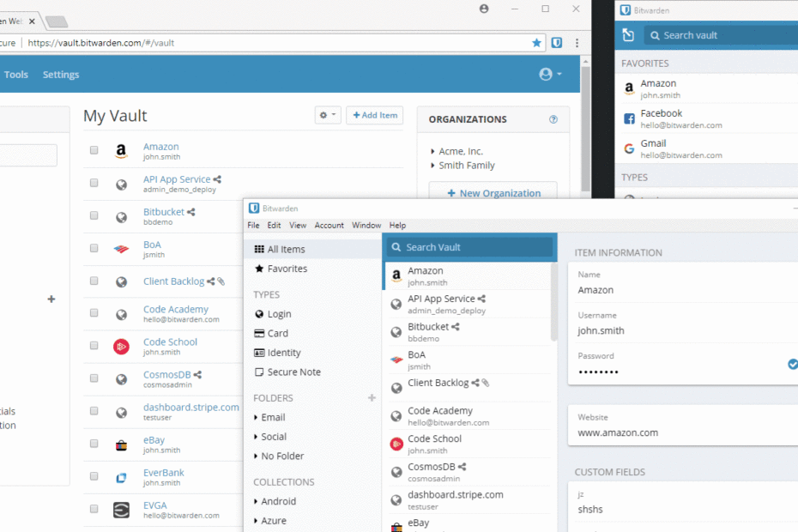
Task: Click the bookmark star in address bar
Action: pos(537,42)
